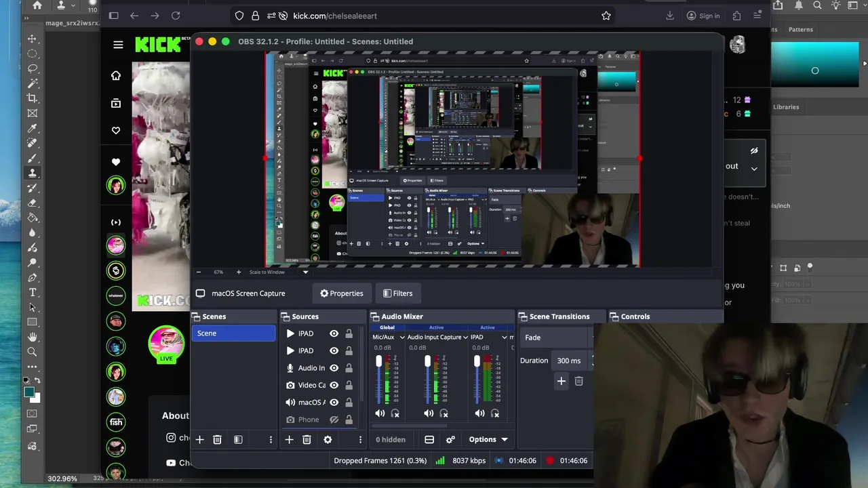Pick a color in Photoshop color field
Screen dimensions: 868x488
pos(814,65)
